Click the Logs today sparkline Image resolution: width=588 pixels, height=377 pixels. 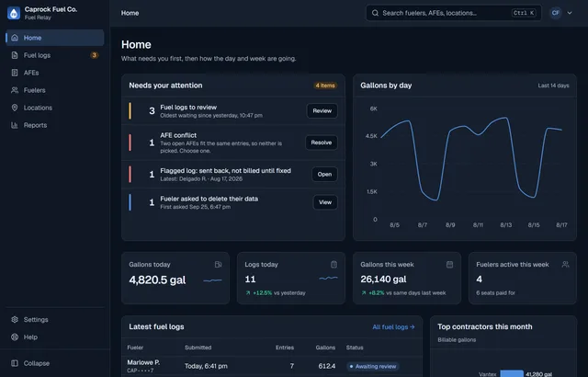pyautogui.click(x=328, y=279)
